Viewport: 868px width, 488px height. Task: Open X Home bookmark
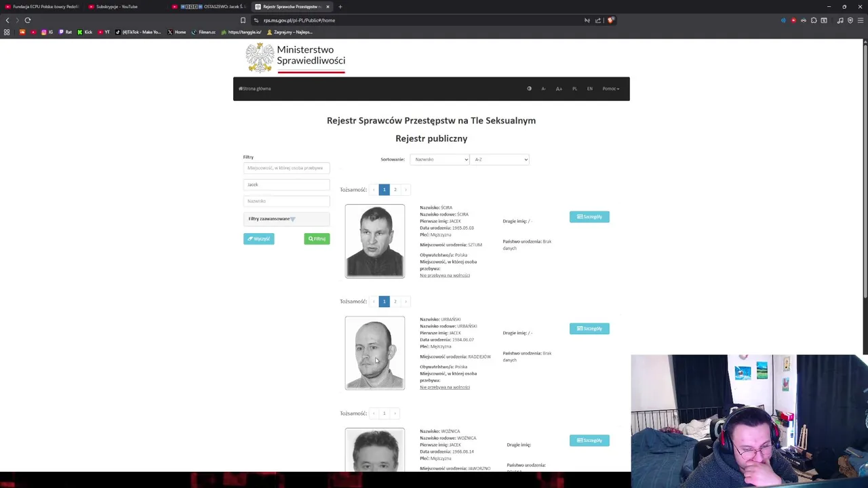pos(177,33)
